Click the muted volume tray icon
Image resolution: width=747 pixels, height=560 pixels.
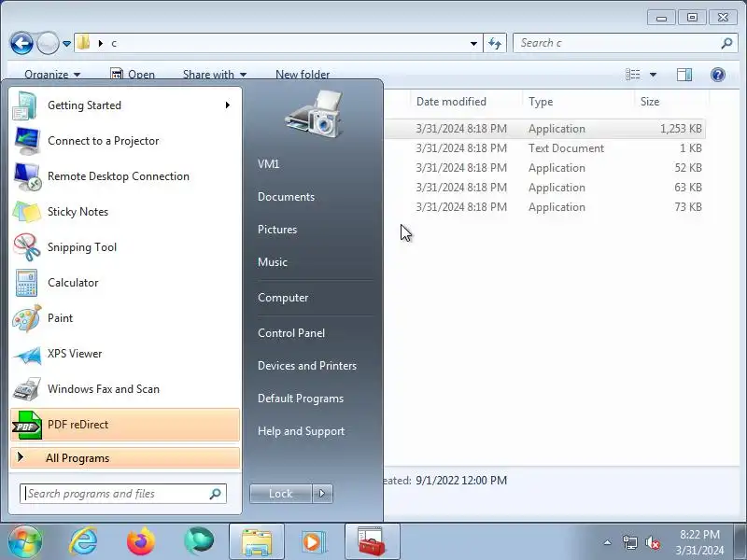coord(652,542)
